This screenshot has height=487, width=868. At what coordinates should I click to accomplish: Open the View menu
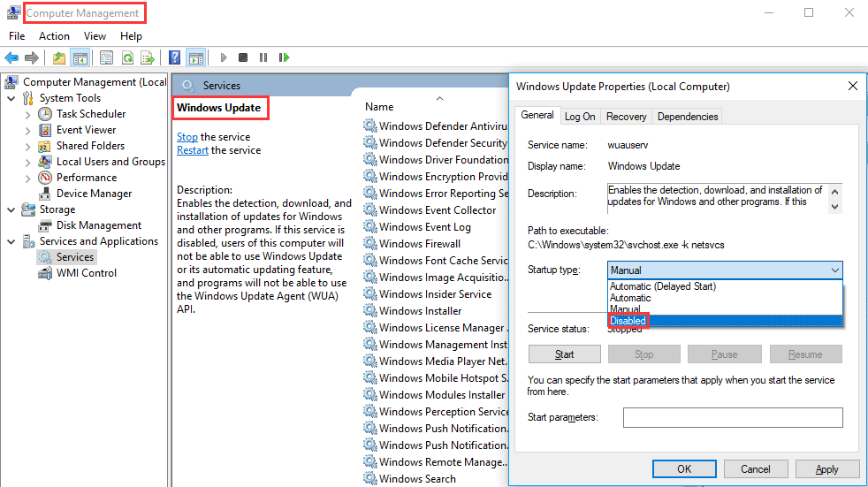[95, 36]
